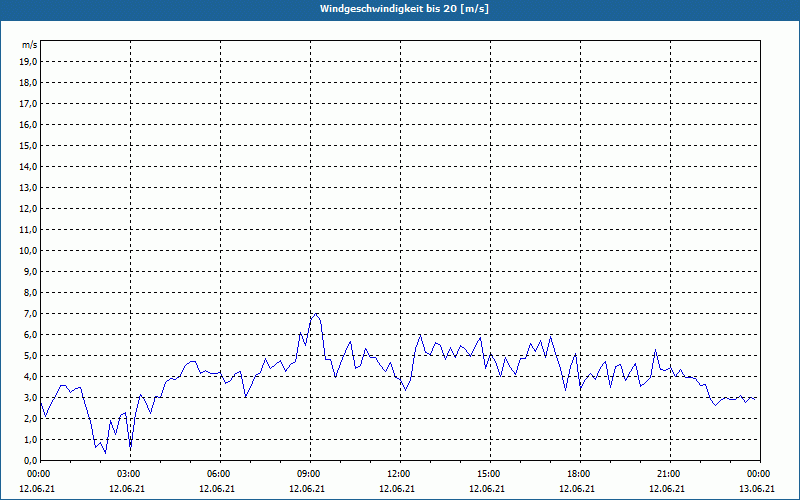
Task: Choose the '12,0' axis label
Action: pos(29,209)
